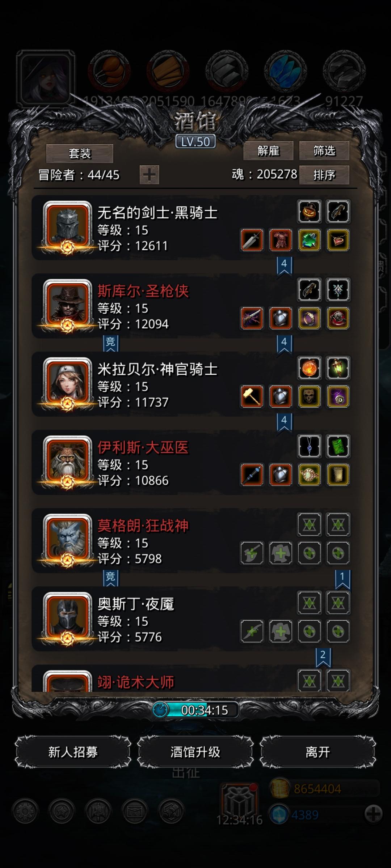Image resolution: width=391 pixels, height=868 pixels.
Task: Tap the pumpkin accessory on 无名的剑士·黑骑士
Action: (309, 211)
